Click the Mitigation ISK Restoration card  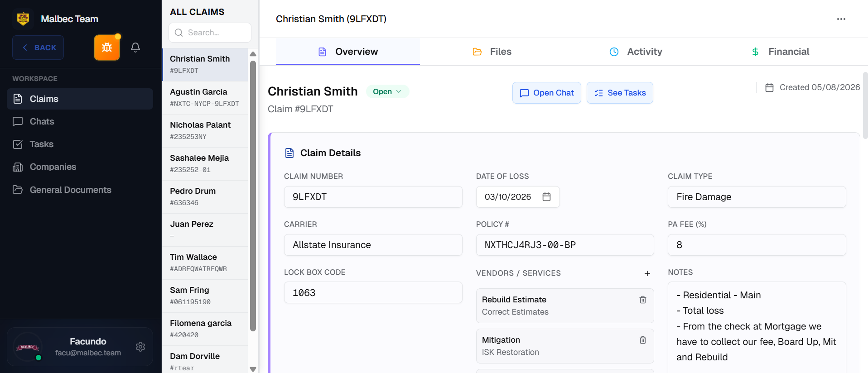(565, 346)
